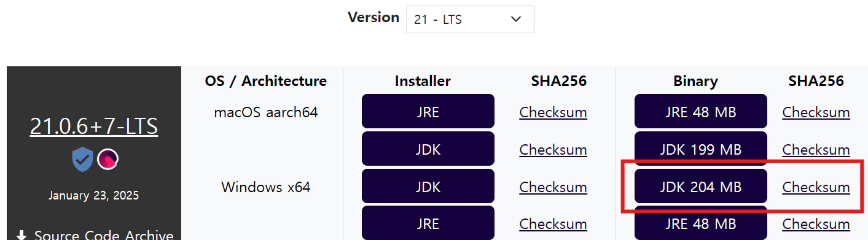Click the January 23, 2025 date text
The height and width of the screenshot is (240, 868).
point(94,196)
